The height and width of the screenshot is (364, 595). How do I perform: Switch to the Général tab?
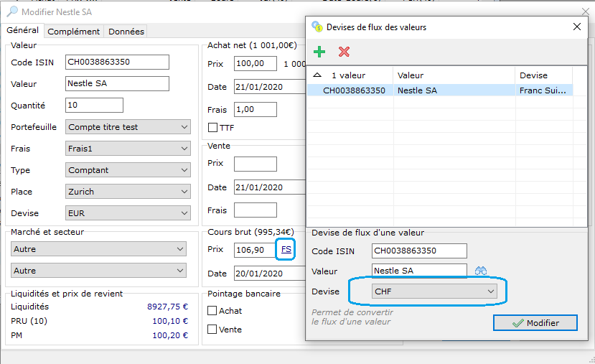[x=22, y=30]
